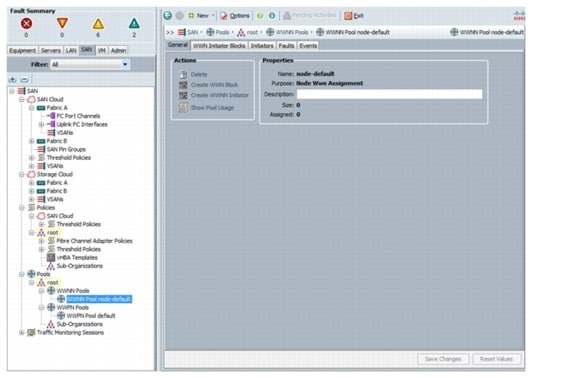Collapse the Storage Cloud node

pyautogui.click(x=22, y=174)
